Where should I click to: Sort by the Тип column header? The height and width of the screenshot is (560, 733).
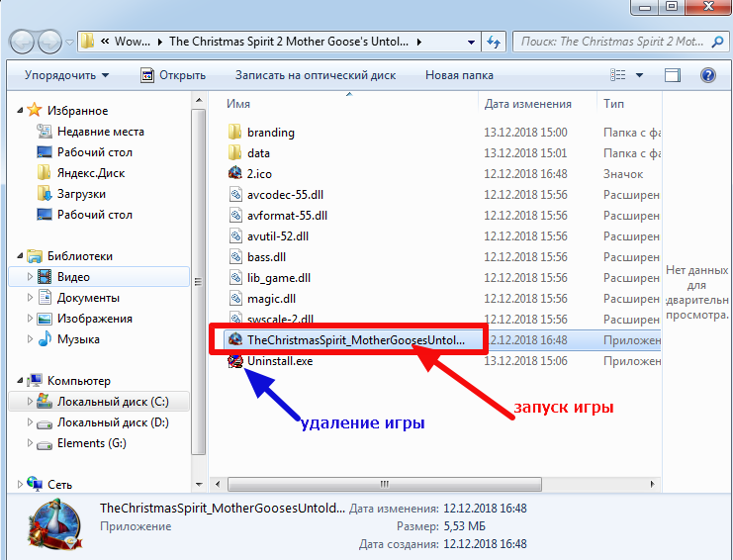[x=613, y=104]
